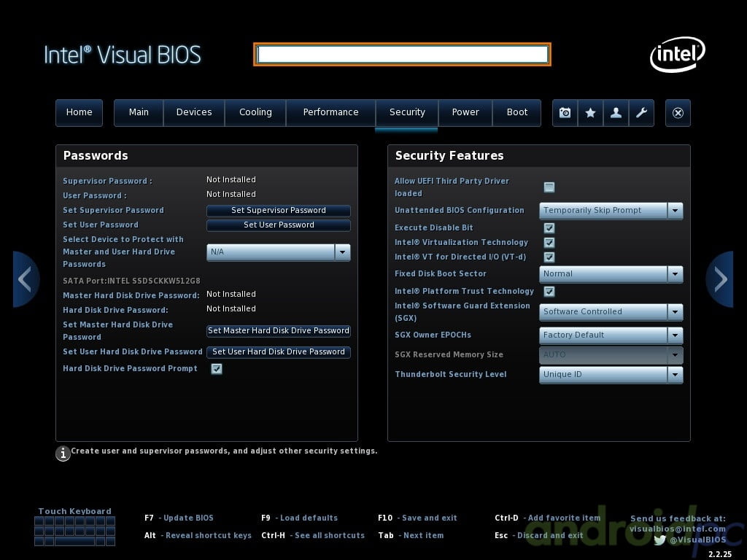Go to next page with right arrow
Image resolution: width=747 pixels, height=560 pixels.
[x=720, y=279]
